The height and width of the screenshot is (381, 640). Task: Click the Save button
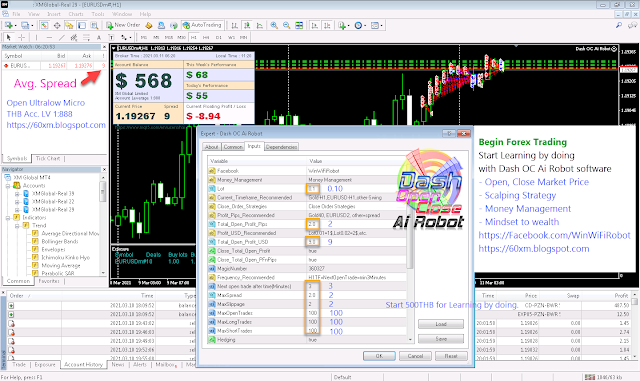(441, 339)
